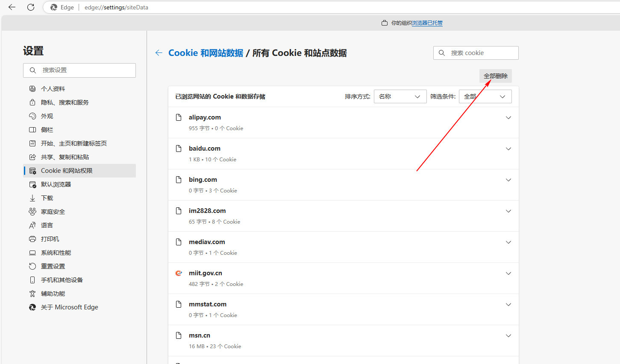Open 重置设置 section
This screenshot has height=364, width=620.
point(79,266)
